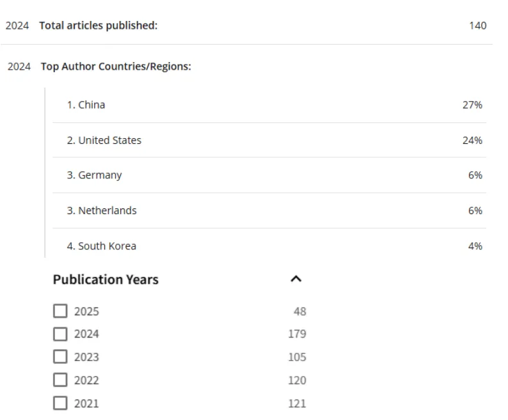Check the 2024 publication year box

pyautogui.click(x=60, y=334)
